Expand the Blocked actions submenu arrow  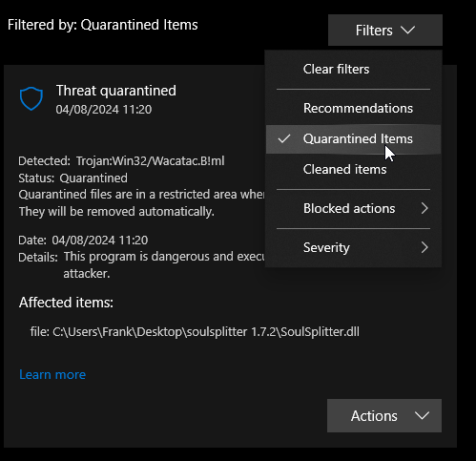pyautogui.click(x=424, y=208)
